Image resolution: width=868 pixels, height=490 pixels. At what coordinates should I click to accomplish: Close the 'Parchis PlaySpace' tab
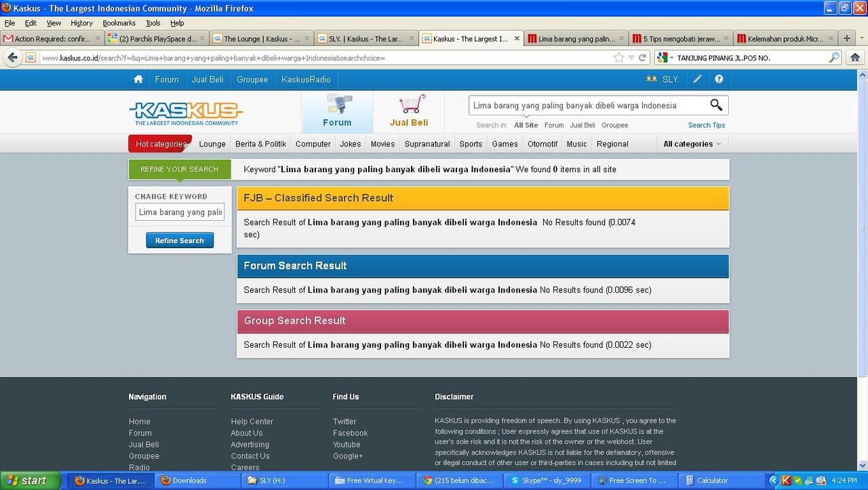202,39
